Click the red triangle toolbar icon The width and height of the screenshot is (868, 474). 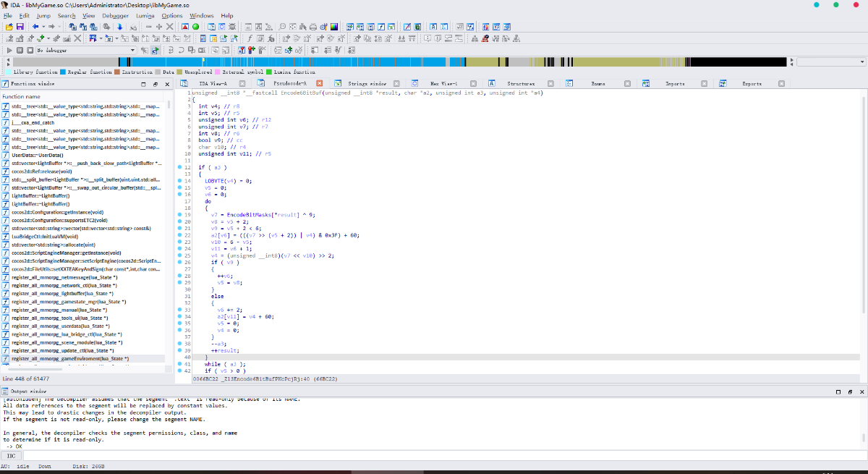[185, 27]
